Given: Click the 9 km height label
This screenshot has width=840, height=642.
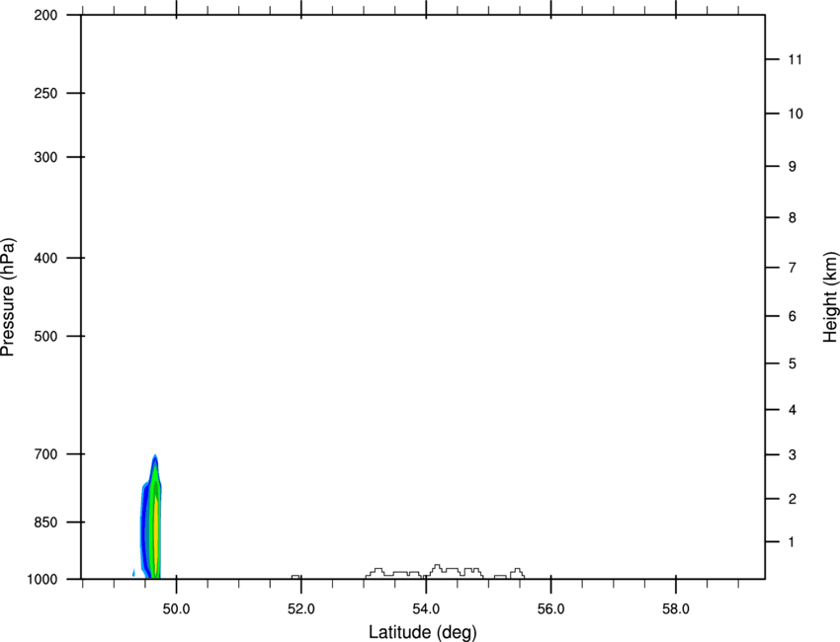Looking at the screenshot, I should 793,167.
